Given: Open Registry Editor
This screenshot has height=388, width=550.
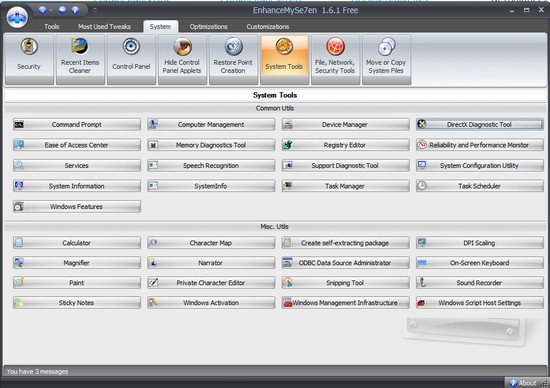Looking at the screenshot, I should click(346, 145).
